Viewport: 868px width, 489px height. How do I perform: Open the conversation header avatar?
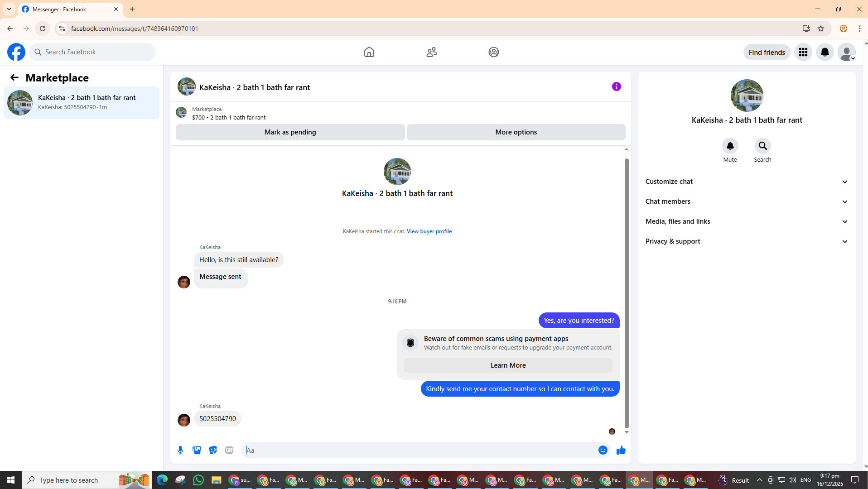(187, 86)
